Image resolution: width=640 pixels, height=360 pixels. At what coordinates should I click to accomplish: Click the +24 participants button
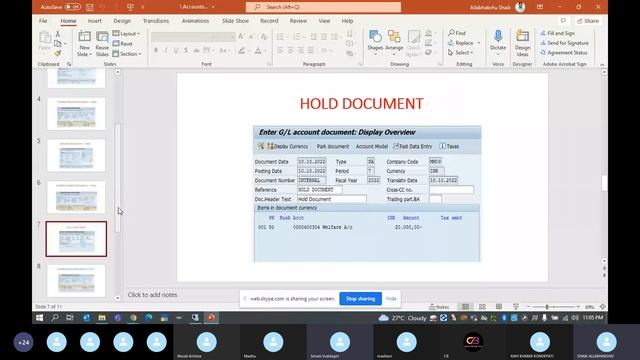coord(24,342)
